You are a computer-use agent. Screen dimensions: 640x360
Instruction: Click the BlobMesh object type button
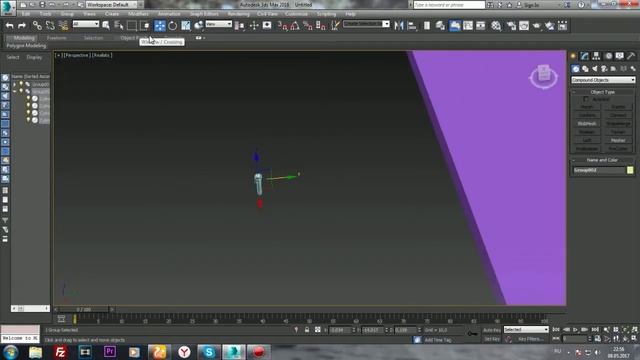[587, 124]
